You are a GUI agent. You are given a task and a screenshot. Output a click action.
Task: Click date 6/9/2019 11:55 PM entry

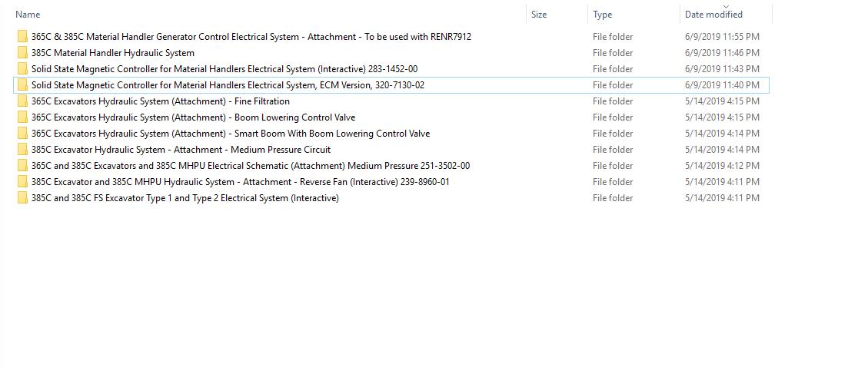[722, 37]
